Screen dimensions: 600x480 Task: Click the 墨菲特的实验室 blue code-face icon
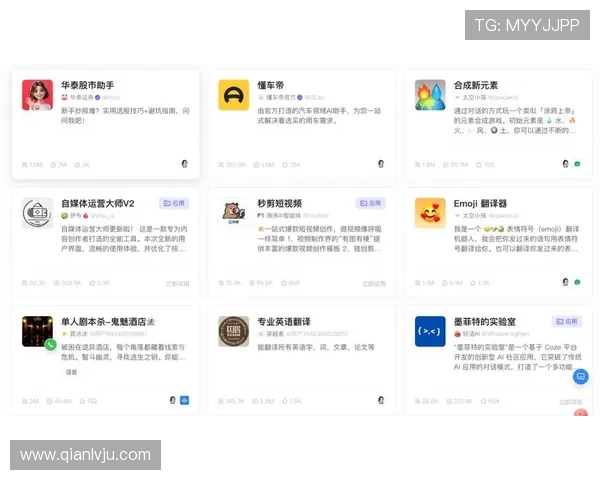point(430,331)
